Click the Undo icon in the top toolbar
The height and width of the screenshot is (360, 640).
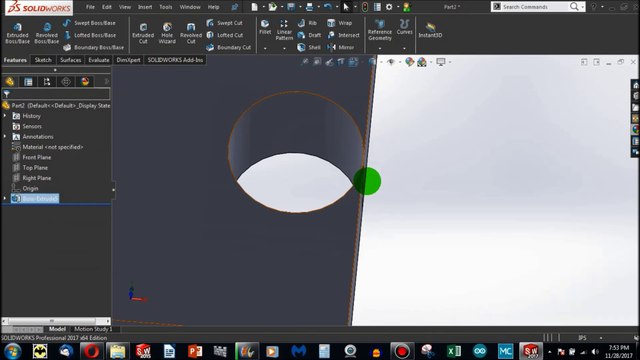point(327,7)
